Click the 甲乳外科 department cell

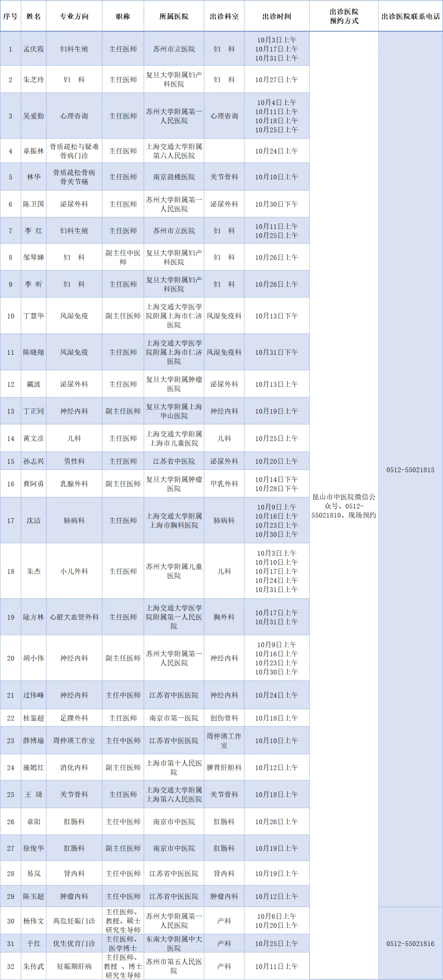tap(224, 484)
